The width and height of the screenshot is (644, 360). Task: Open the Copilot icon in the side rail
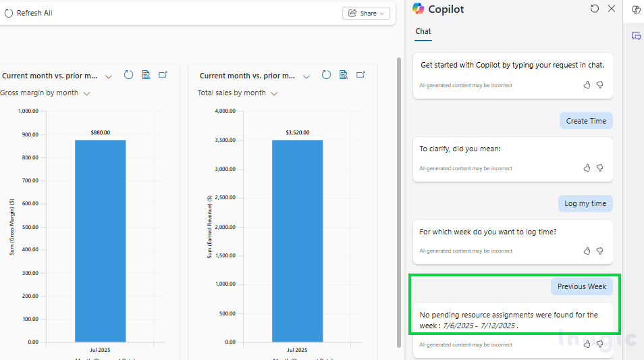pos(636,10)
